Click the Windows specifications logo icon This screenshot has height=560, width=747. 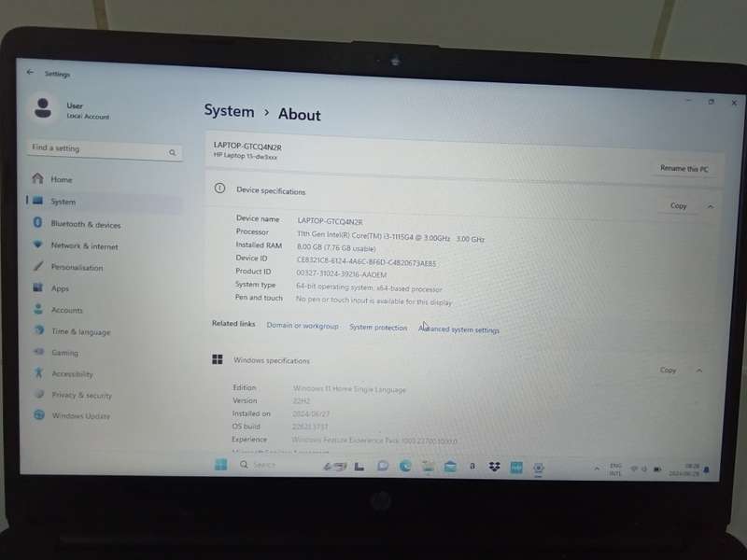point(218,359)
